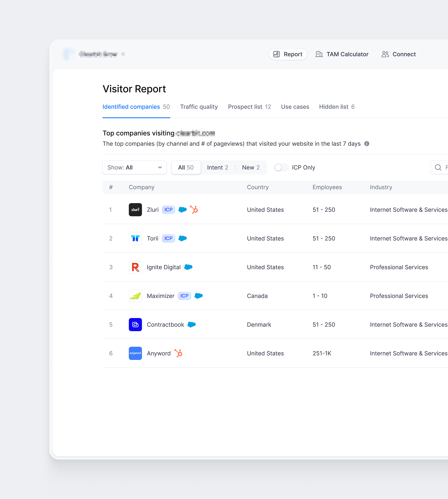This screenshot has width=448, height=499.
Task: Open the TAM Calculator
Action: [342, 54]
